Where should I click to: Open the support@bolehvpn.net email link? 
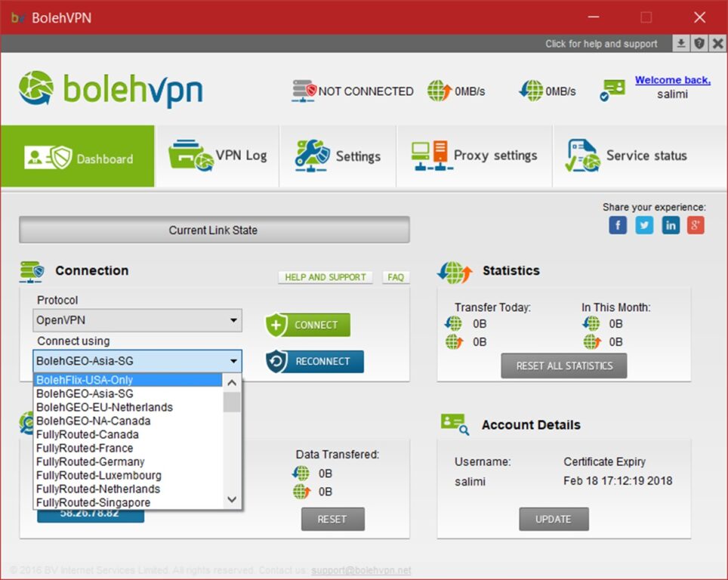pyautogui.click(x=361, y=570)
